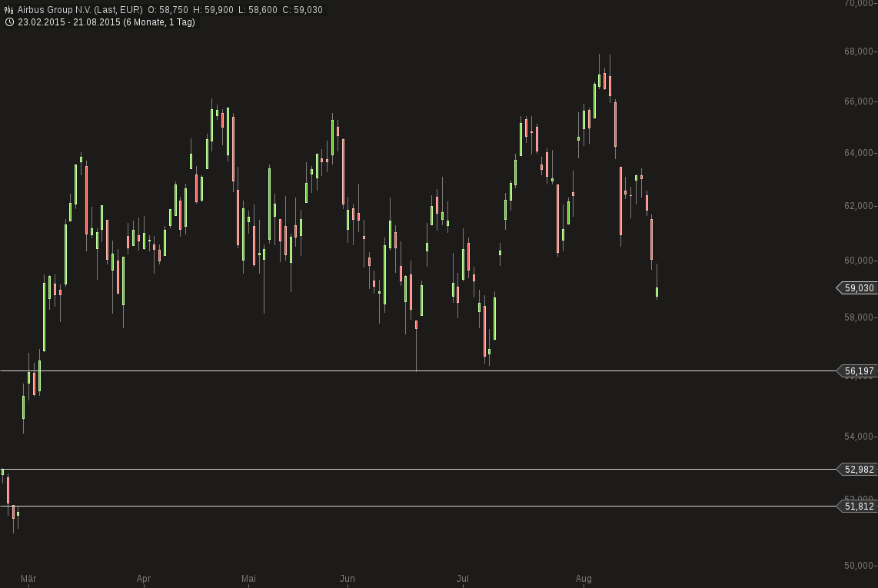
Task: Select the 59,030 last-price tag
Action: [857, 287]
